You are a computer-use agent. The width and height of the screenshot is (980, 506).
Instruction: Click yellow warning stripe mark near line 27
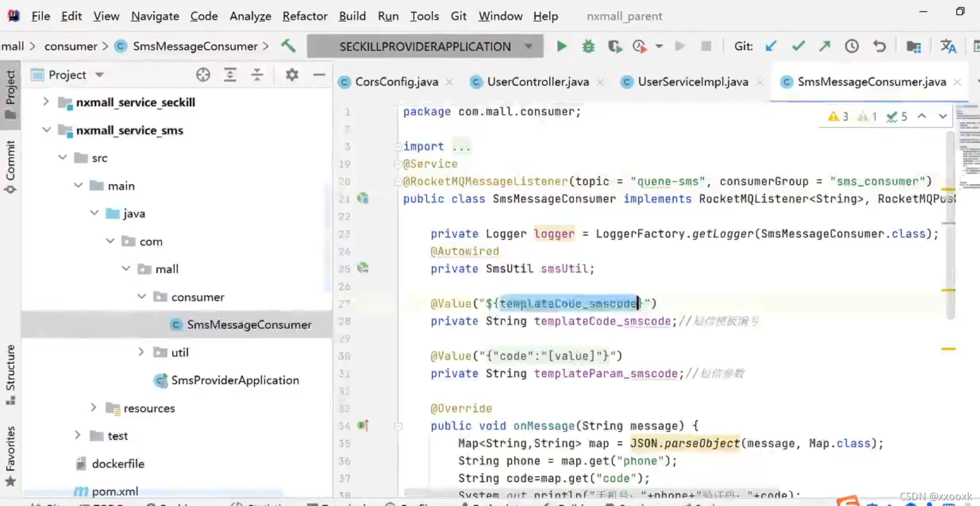[948, 290]
